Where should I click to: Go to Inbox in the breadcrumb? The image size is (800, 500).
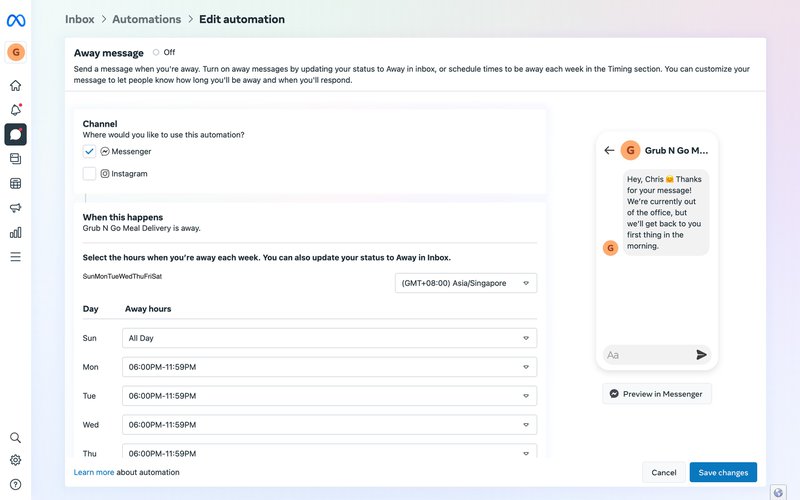80,19
